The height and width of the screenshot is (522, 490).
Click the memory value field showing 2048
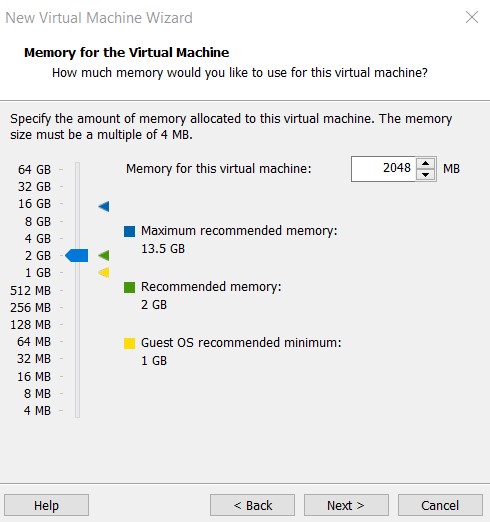point(383,169)
